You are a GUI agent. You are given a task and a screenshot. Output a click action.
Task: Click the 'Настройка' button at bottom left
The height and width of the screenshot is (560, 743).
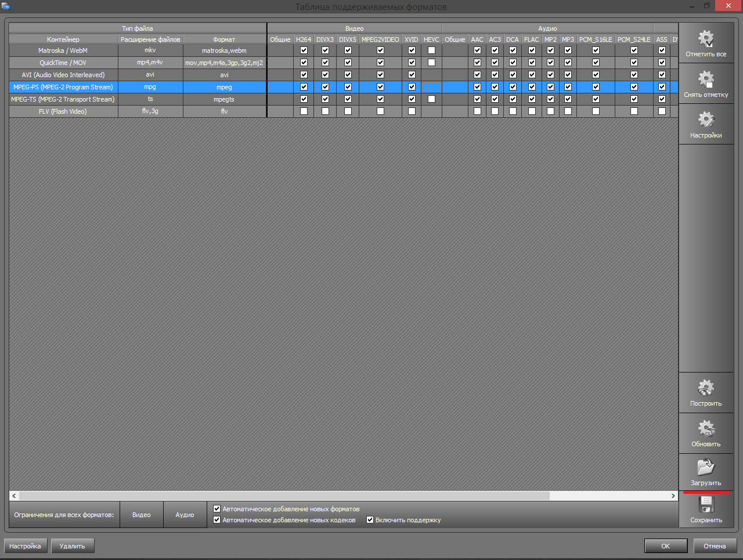(x=26, y=546)
